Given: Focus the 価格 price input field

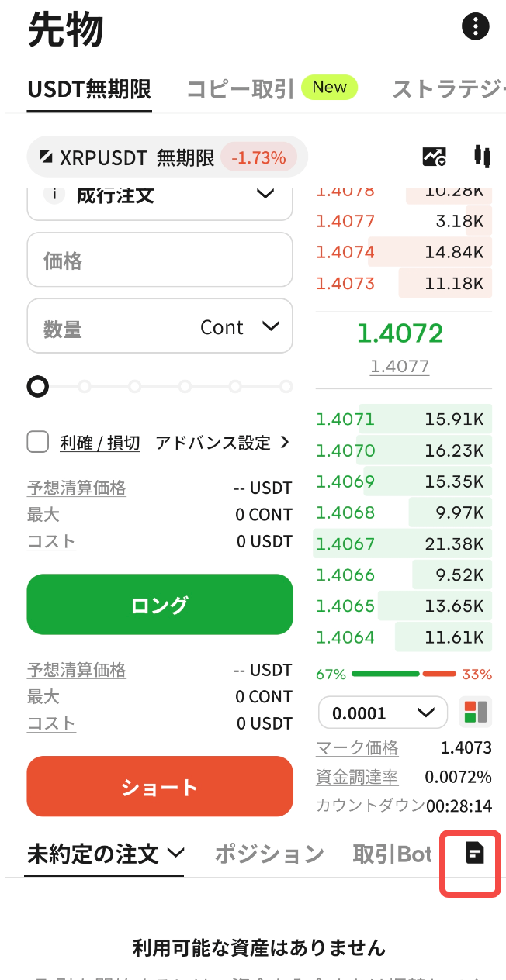Looking at the screenshot, I should click(160, 260).
